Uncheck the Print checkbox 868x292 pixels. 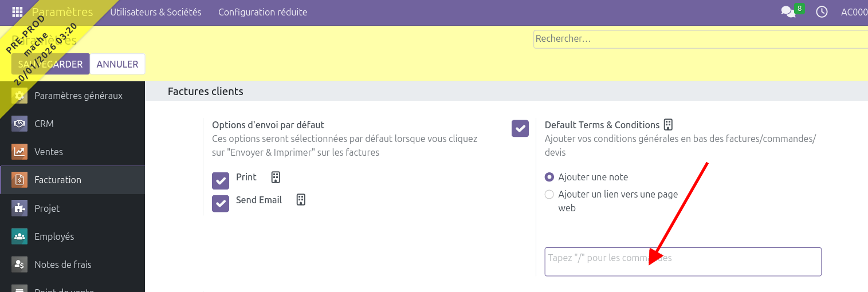coord(221,180)
